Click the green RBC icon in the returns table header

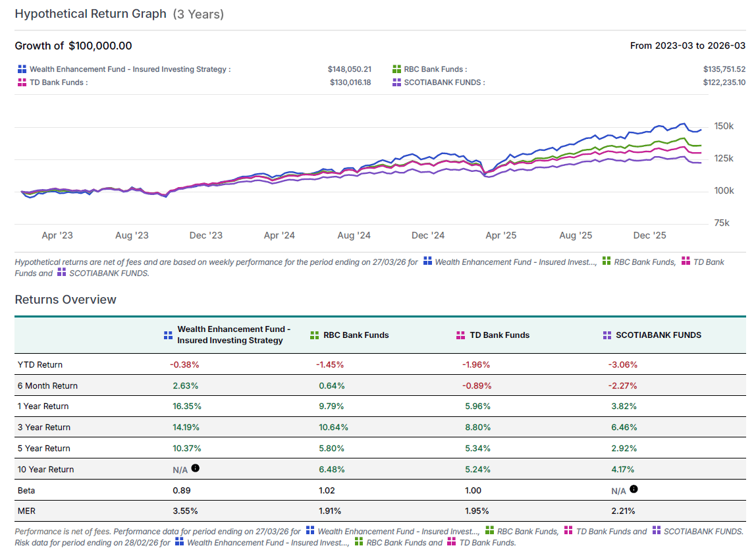315,335
